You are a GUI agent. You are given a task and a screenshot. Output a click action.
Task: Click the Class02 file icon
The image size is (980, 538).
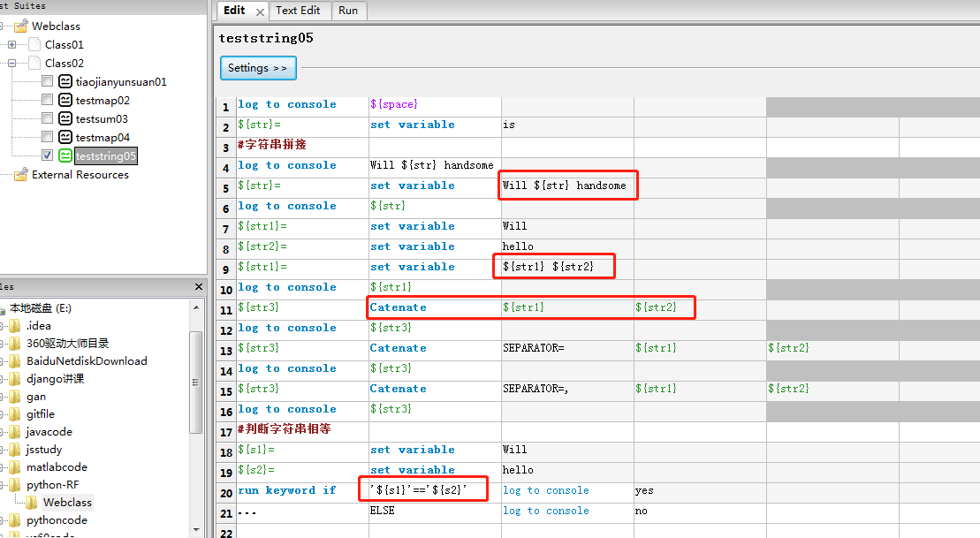35,63
